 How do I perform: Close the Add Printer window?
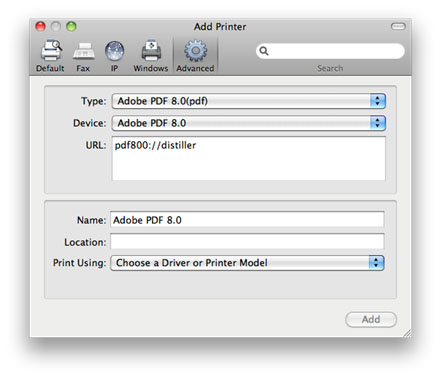[40, 26]
